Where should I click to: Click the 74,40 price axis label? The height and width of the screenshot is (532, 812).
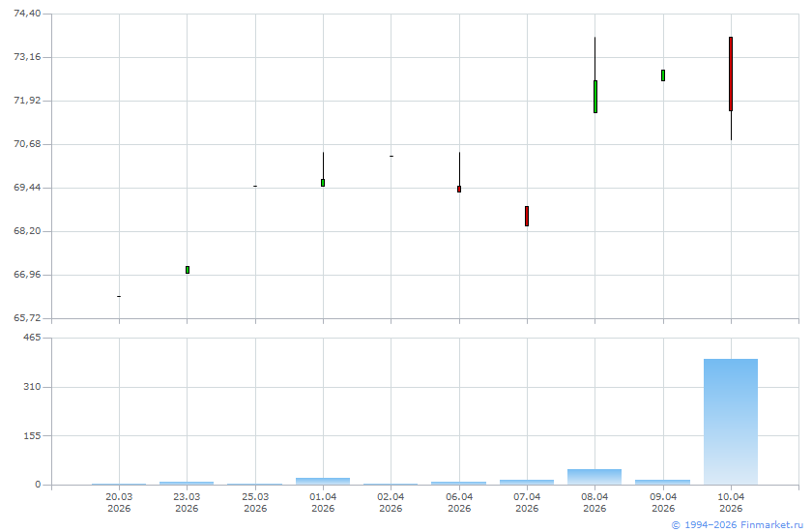(x=28, y=14)
